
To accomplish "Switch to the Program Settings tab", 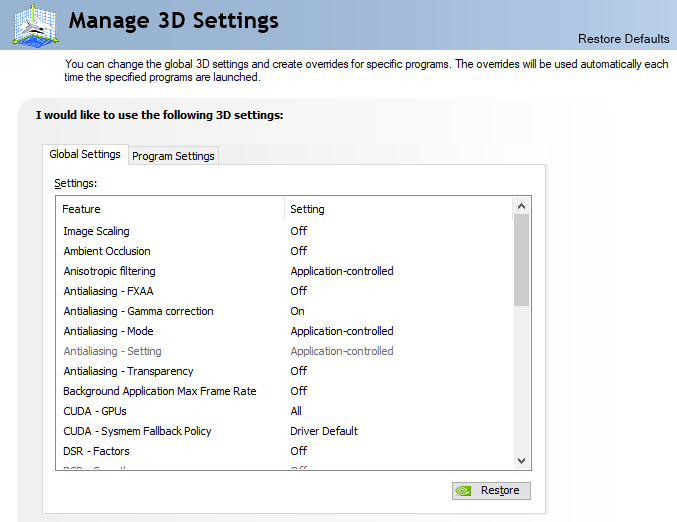I will point(173,156).
